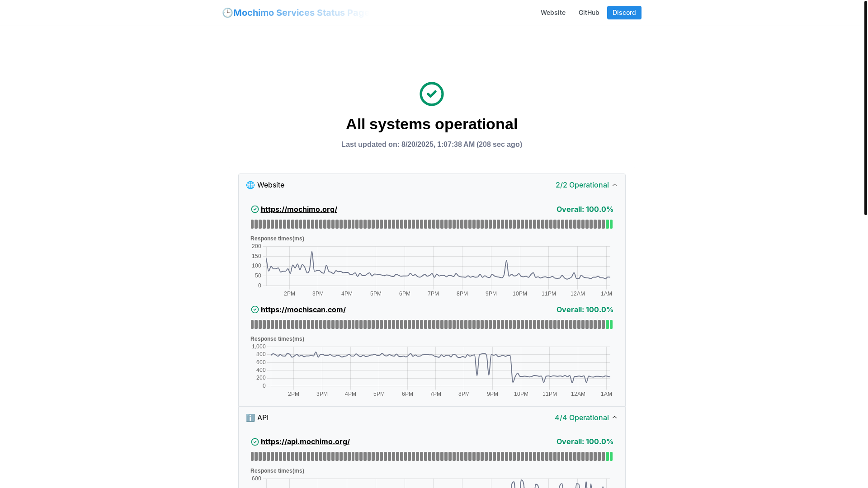
Task: Click the globe icon beside Website group
Action: [x=250, y=185]
